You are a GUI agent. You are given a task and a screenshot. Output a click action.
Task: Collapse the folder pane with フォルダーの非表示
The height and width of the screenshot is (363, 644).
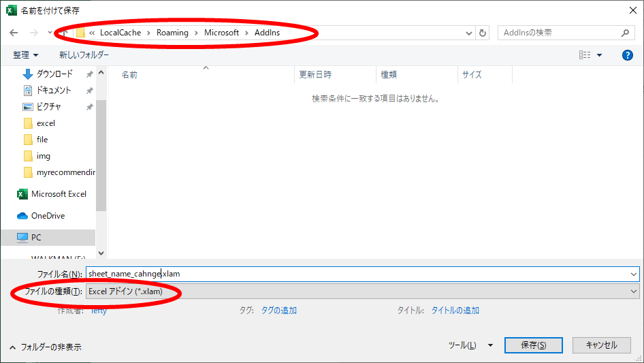tap(45, 347)
